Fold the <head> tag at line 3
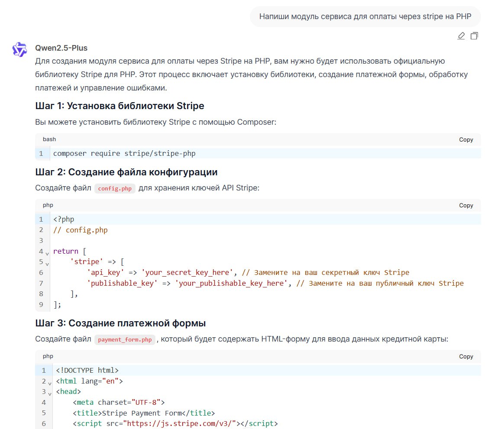The image size is (504, 429). tap(49, 393)
